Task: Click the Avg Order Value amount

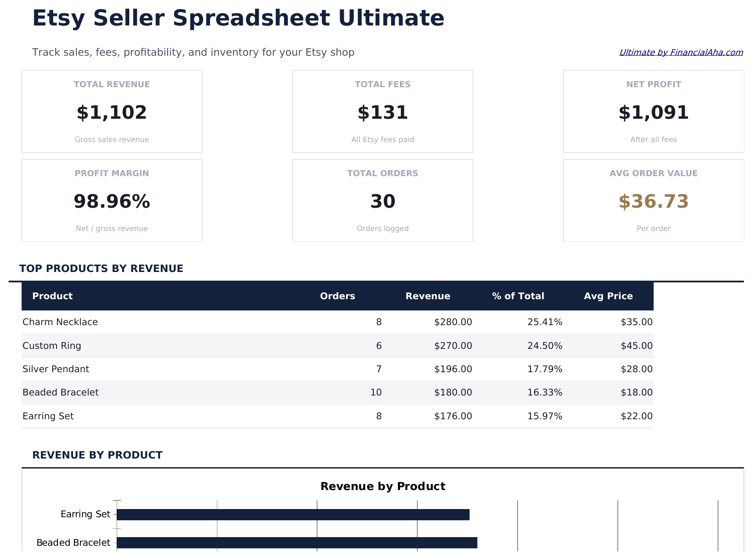Action: 653,201
